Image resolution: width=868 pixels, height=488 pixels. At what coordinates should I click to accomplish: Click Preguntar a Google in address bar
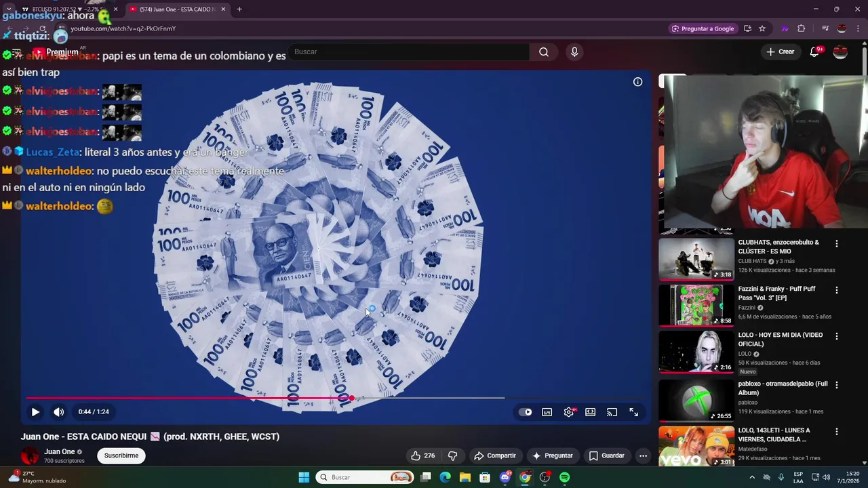(703, 28)
